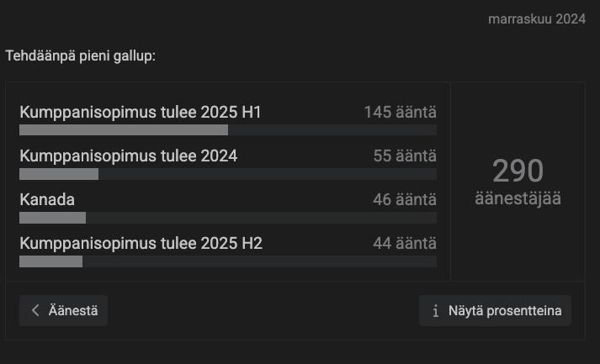This screenshot has width=600, height=364.
Task: Click the Tehdäänpä pieni gallup message text
Action: click(x=81, y=55)
